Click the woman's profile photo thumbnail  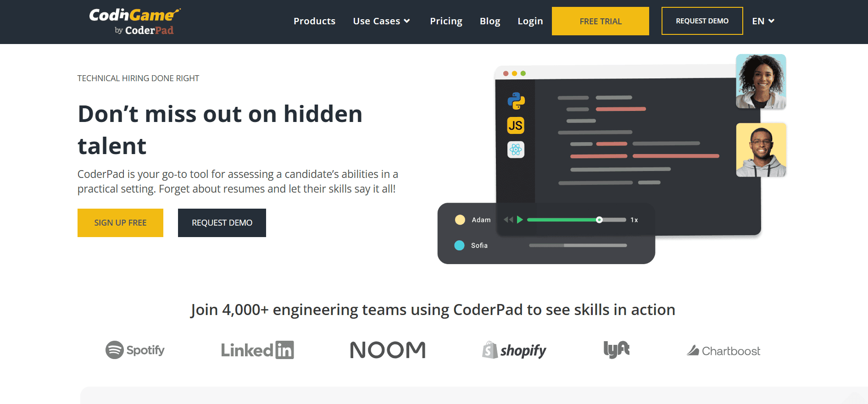click(x=761, y=81)
